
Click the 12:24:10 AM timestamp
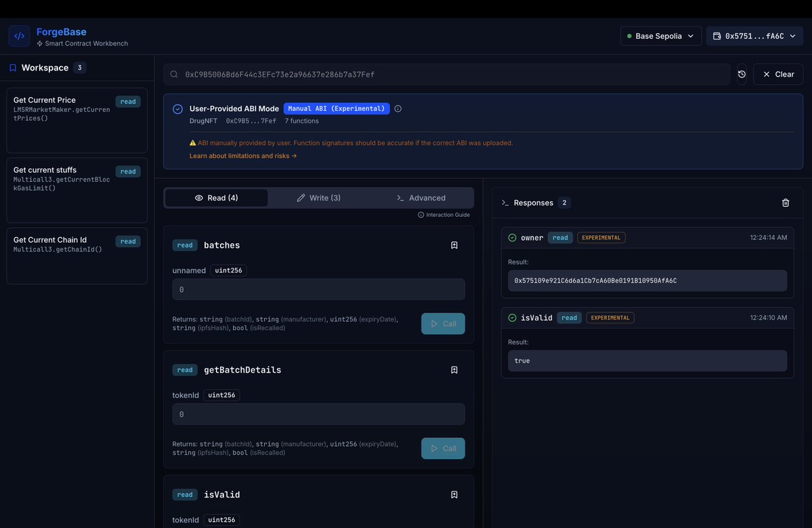[769, 318]
